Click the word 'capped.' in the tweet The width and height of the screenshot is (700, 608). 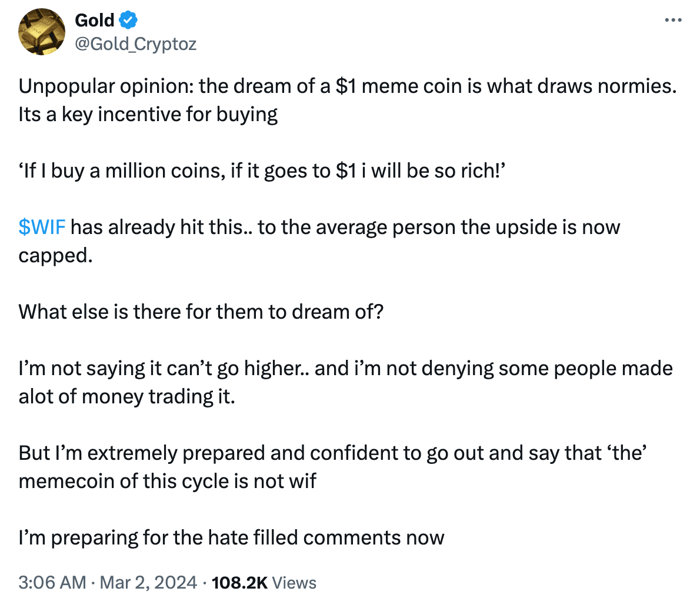55,256
